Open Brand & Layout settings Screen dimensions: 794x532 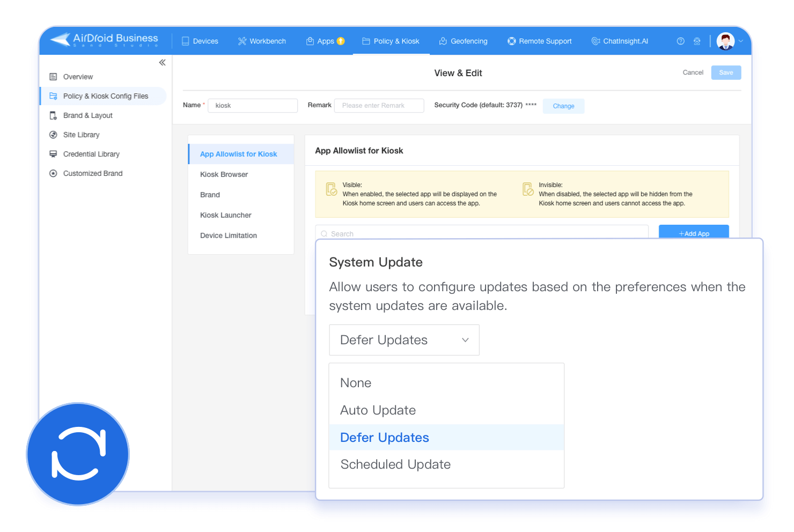coord(88,115)
